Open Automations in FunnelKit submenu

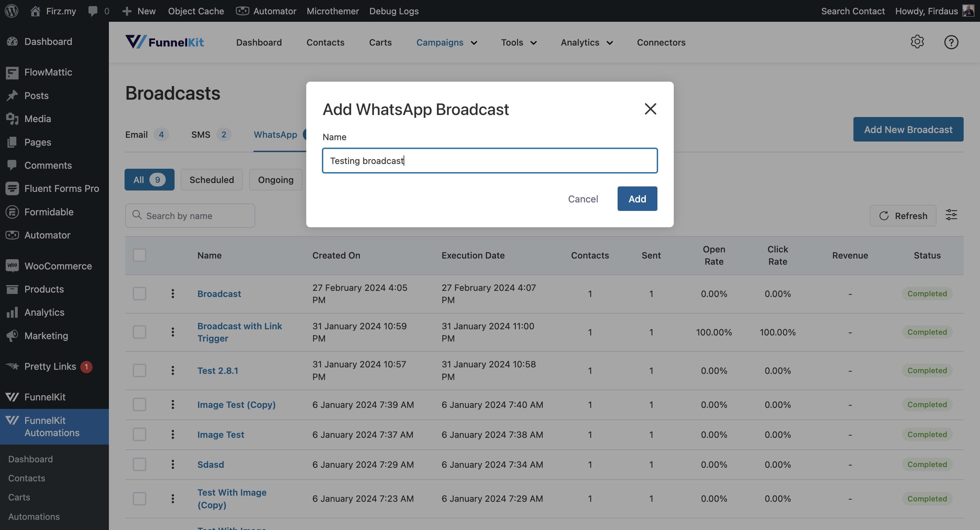(34, 516)
